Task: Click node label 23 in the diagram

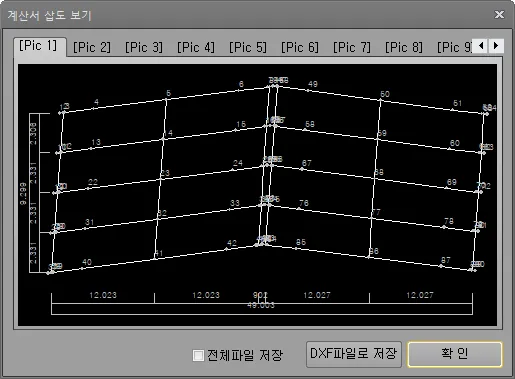Action: [x=165, y=173]
